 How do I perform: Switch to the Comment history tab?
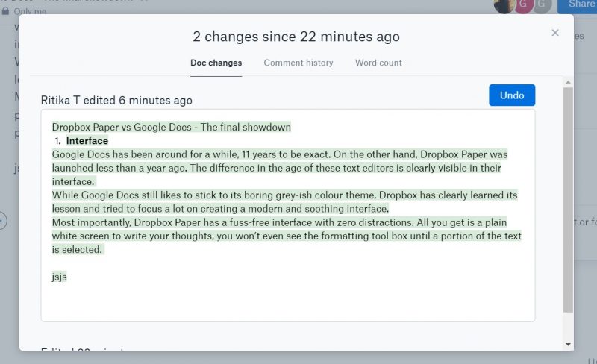click(298, 63)
